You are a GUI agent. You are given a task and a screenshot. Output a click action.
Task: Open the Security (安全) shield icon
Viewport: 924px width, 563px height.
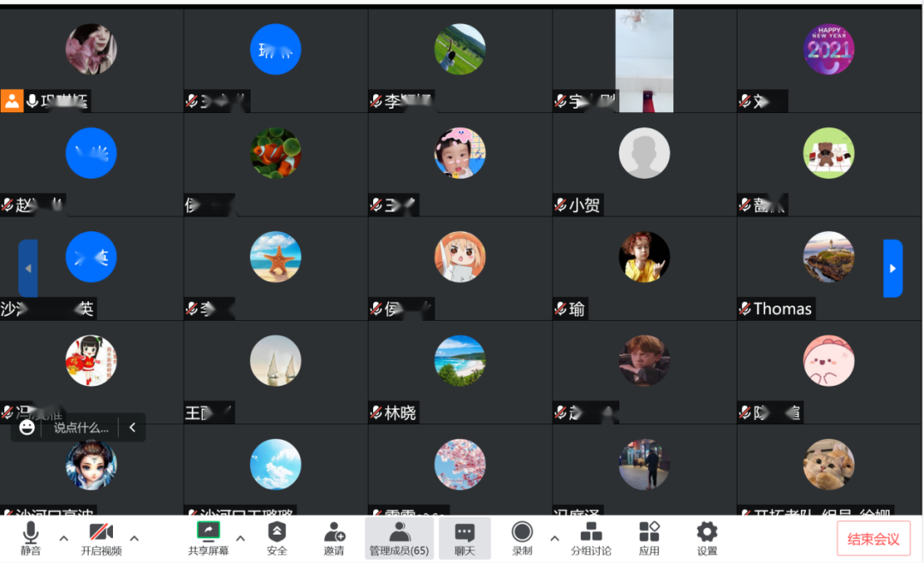(x=276, y=538)
